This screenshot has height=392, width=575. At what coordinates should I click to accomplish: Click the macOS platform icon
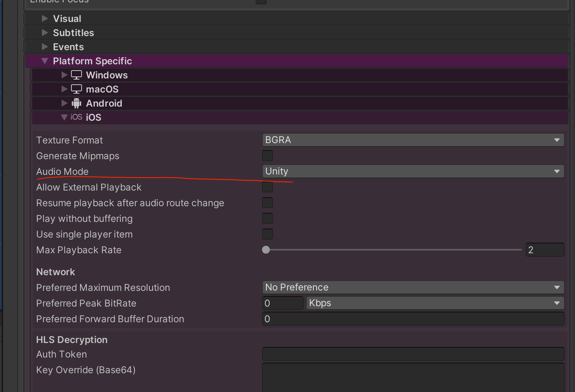(x=76, y=89)
